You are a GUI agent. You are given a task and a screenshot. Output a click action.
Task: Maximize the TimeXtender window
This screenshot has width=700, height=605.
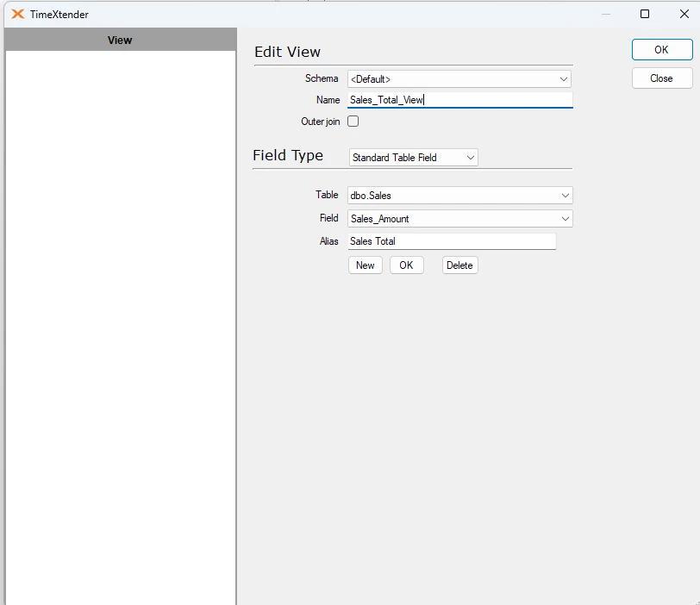click(645, 14)
